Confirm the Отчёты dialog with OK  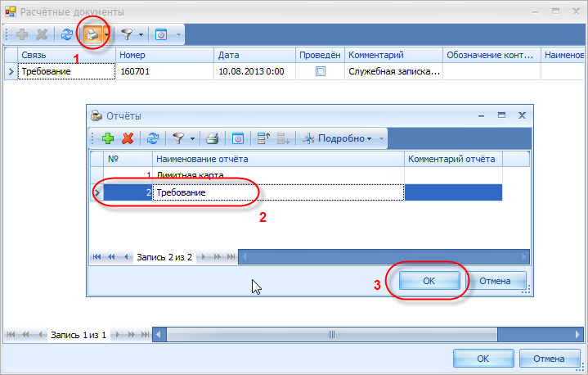[429, 281]
